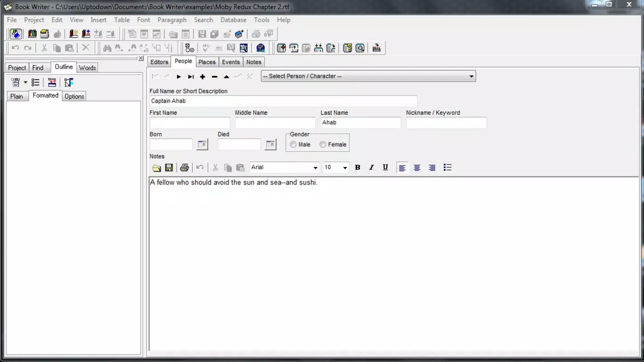Viewport: 644px width, 362px height.
Task: Switch to the Places tab
Action: tap(207, 62)
